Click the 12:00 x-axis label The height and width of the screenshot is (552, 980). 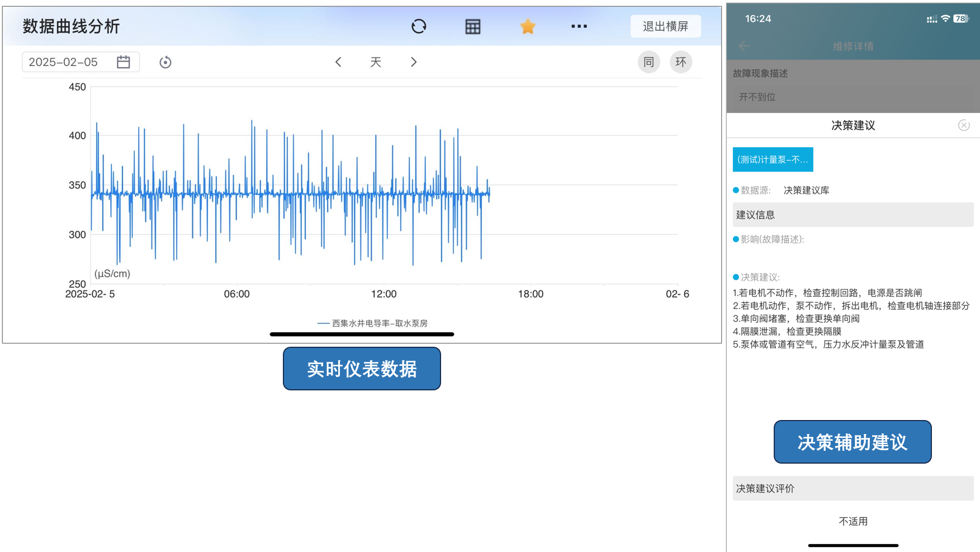tap(384, 294)
